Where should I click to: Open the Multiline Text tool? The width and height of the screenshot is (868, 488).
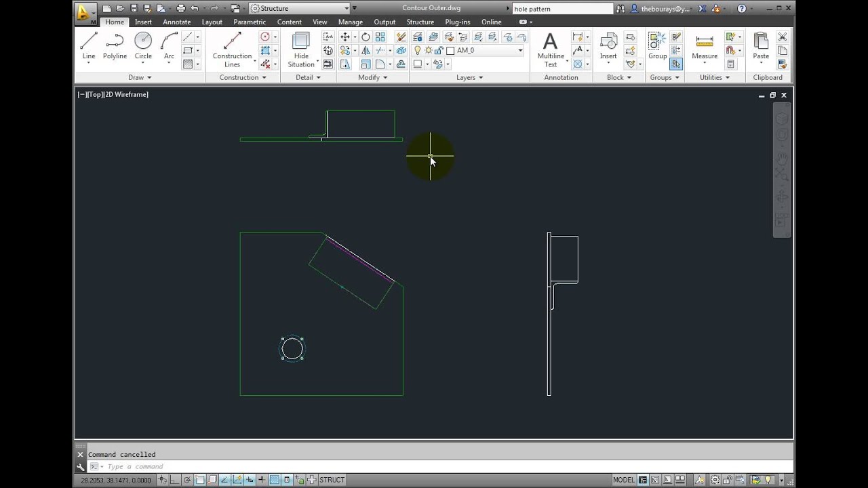551,49
